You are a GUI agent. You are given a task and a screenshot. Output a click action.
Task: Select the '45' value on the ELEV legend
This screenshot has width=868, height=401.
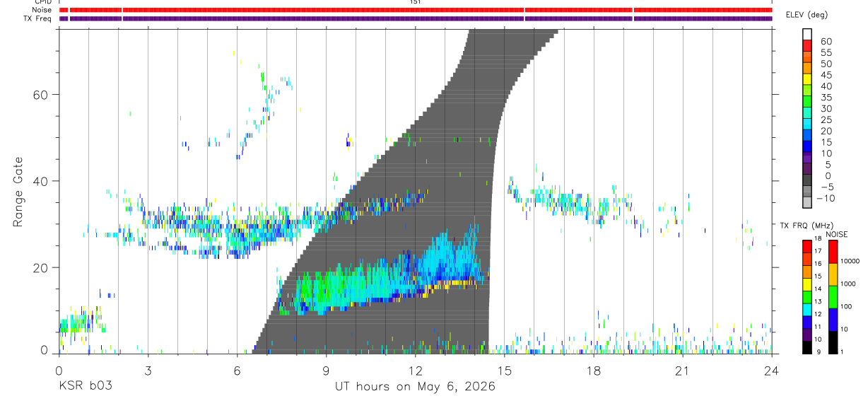coord(826,75)
